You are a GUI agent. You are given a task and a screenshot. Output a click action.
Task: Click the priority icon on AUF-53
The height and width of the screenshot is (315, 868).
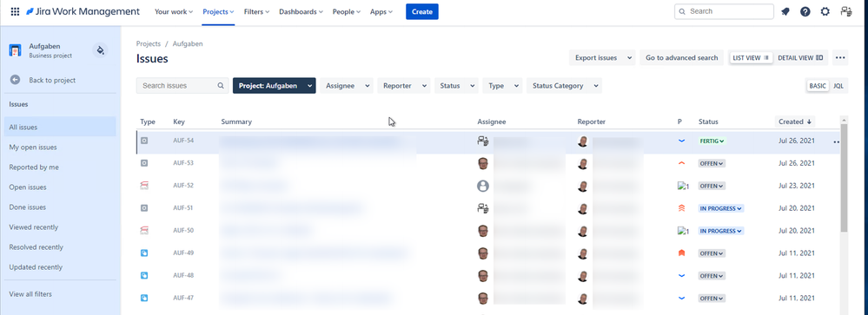point(681,164)
